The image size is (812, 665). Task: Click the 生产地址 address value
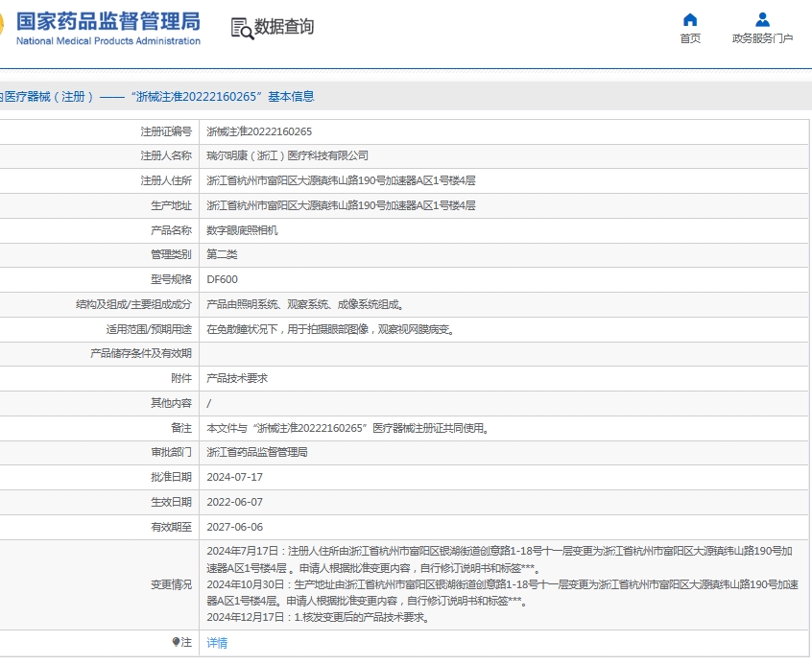point(341,205)
